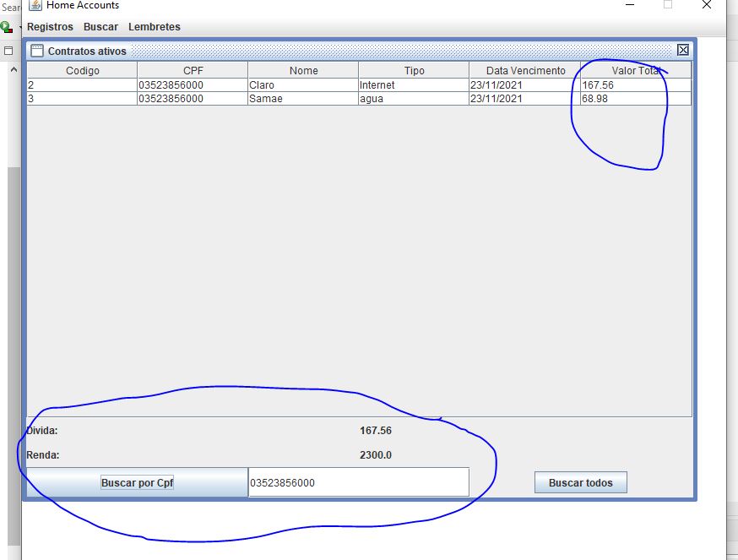
Task: Click the Contratos ativos frame icon
Action: pyautogui.click(x=36, y=51)
